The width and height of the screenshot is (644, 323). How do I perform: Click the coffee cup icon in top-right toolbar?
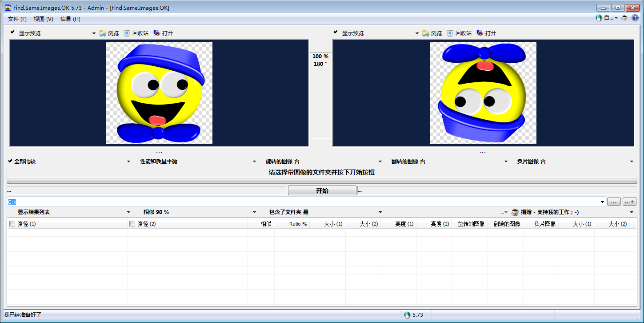(x=624, y=18)
